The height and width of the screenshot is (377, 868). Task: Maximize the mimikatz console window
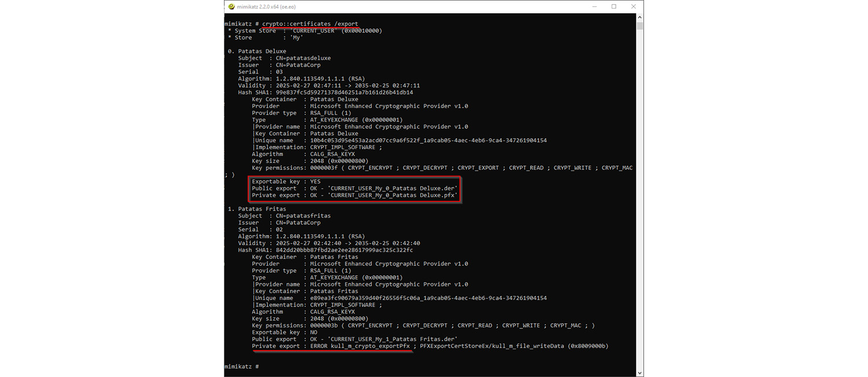click(x=614, y=7)
